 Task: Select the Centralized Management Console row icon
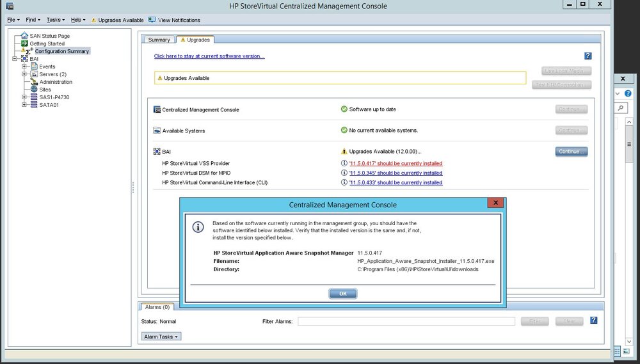coord(157,109)
